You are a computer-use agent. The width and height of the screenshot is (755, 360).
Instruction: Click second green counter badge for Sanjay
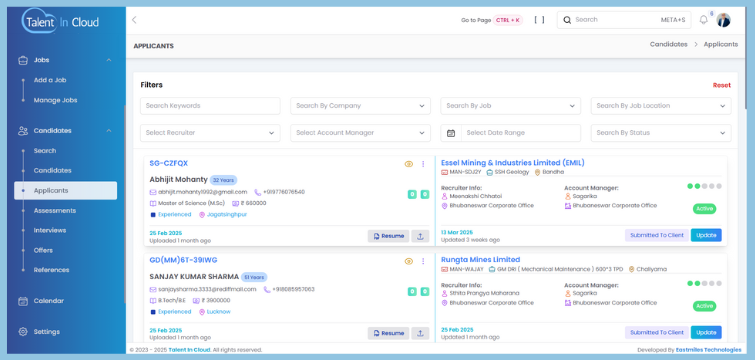click(425, 291)
